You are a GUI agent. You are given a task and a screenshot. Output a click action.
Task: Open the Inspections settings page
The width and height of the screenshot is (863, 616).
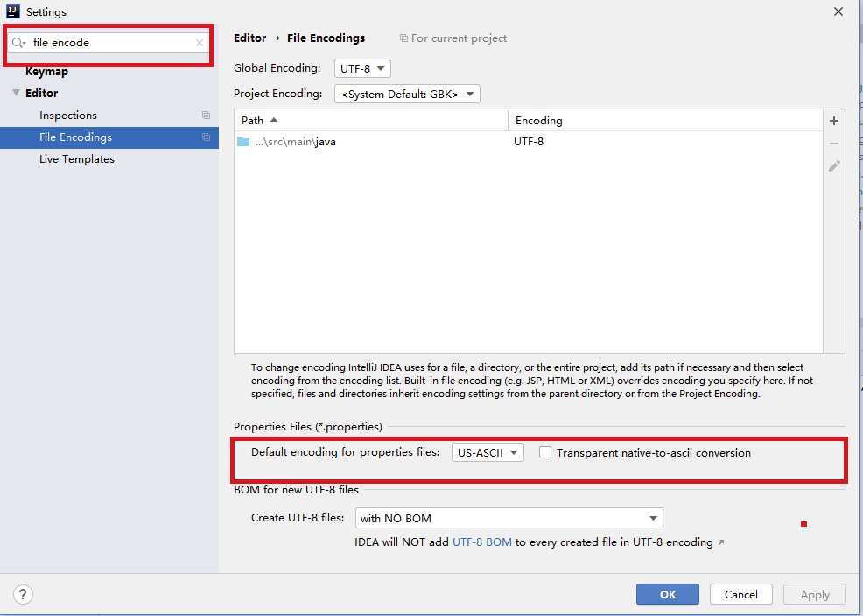[x=68, y=115]
